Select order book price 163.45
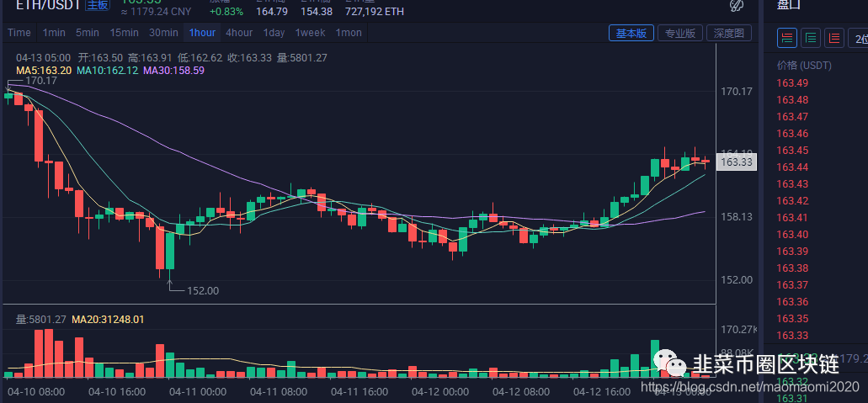The image size is (868, 403). [792, 150]
